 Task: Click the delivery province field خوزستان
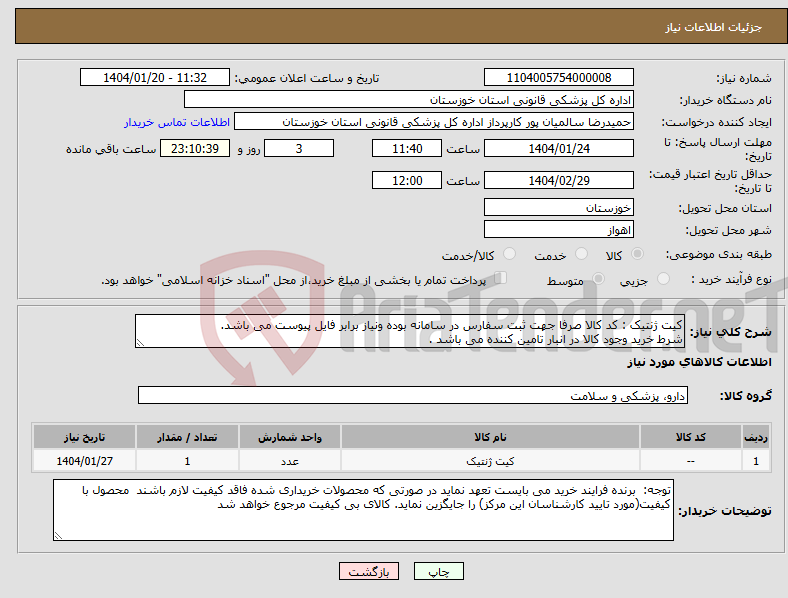pos(559,208)
